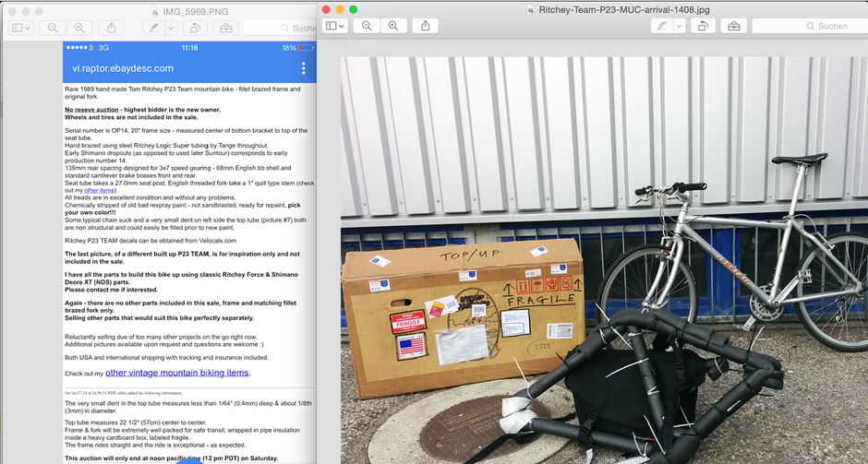Click 'Wheels and tires are not included' line

tap(131, 117)
